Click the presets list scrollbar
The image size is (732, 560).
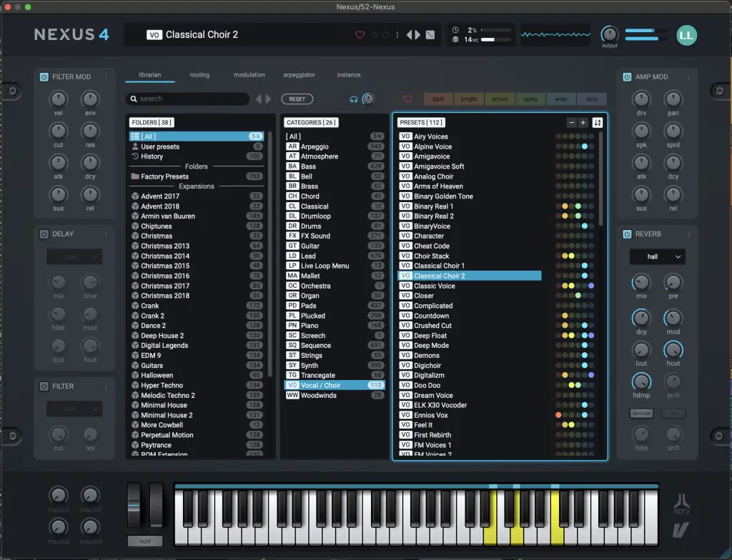(600, 179)
